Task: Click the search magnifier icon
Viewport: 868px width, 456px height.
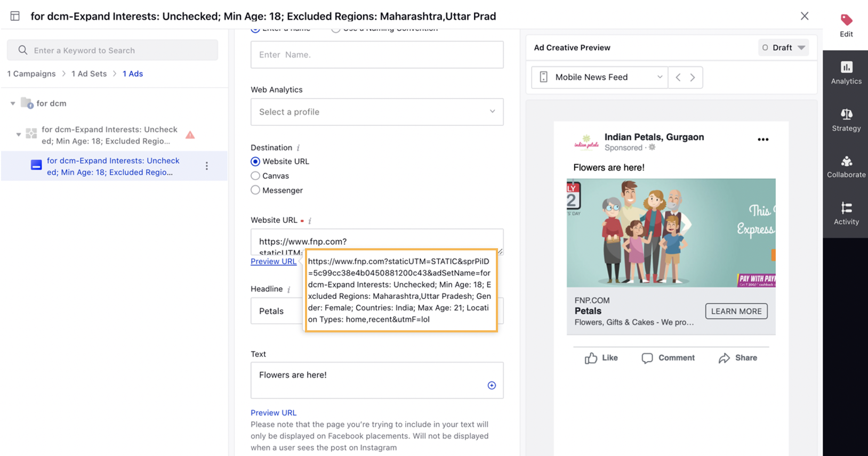Action: (22, 50)
